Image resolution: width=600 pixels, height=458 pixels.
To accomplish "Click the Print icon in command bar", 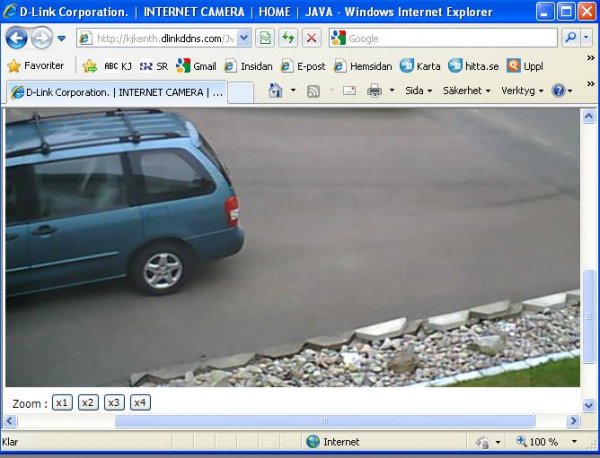I will click(375, 91).
